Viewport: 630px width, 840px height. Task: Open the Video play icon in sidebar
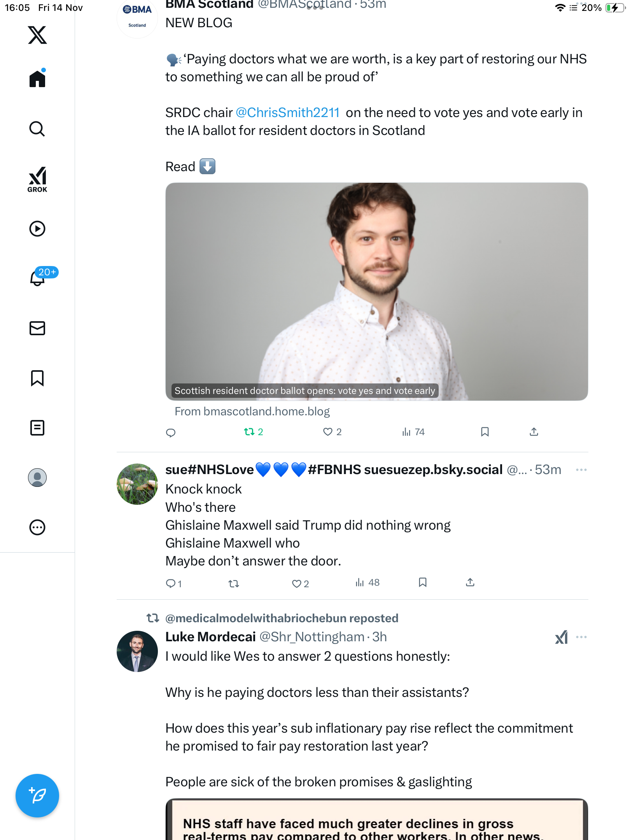pyautogui.click(x=37, y=229)
